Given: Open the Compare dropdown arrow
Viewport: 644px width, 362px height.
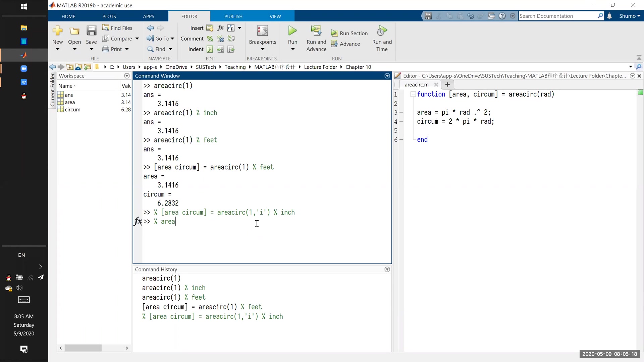Looking at the screenshot, I should (x=137, y=39).
